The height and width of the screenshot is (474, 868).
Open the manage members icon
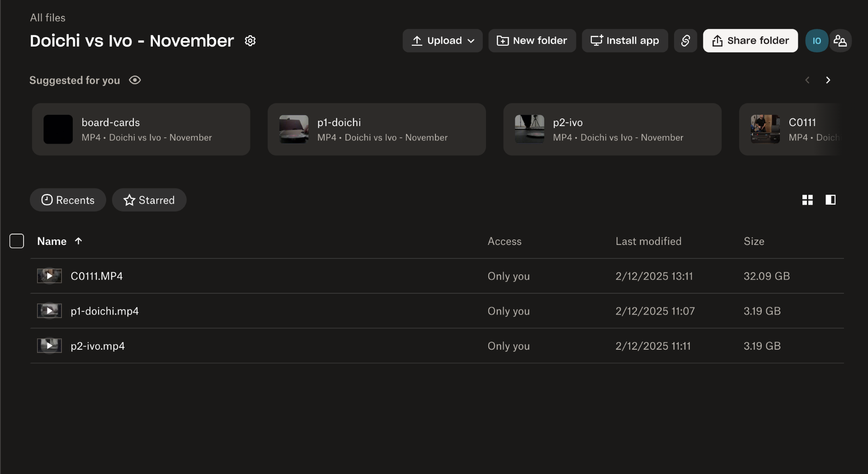click(840, 41)
